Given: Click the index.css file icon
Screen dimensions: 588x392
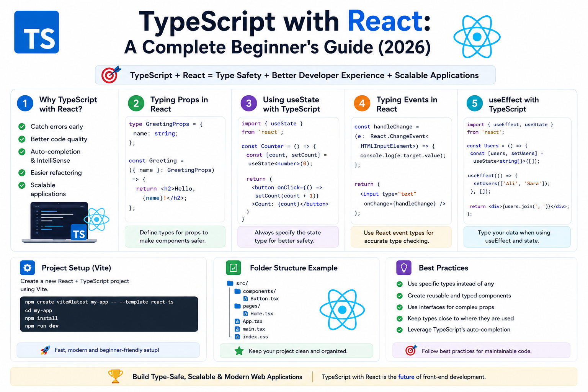Looking at the screenshot, I should pos(237,337).
